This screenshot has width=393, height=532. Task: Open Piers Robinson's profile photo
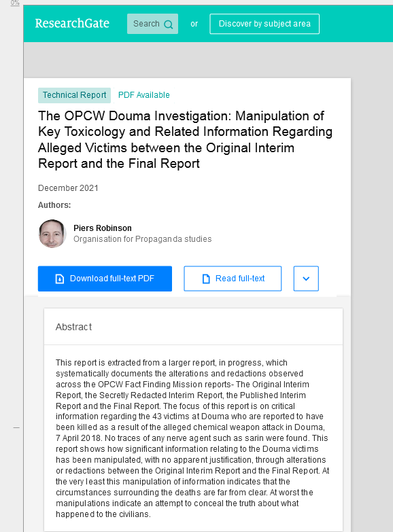tap(52, 234)
